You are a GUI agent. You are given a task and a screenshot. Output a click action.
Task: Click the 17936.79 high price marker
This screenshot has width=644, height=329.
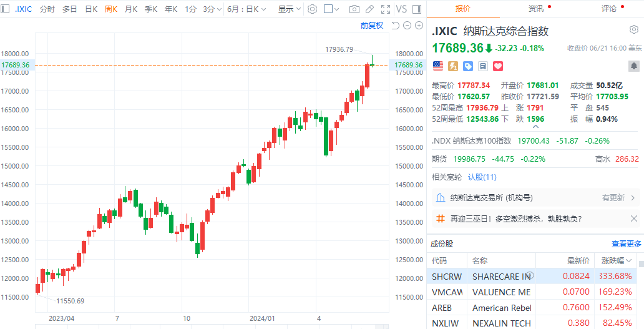point(339,49)
